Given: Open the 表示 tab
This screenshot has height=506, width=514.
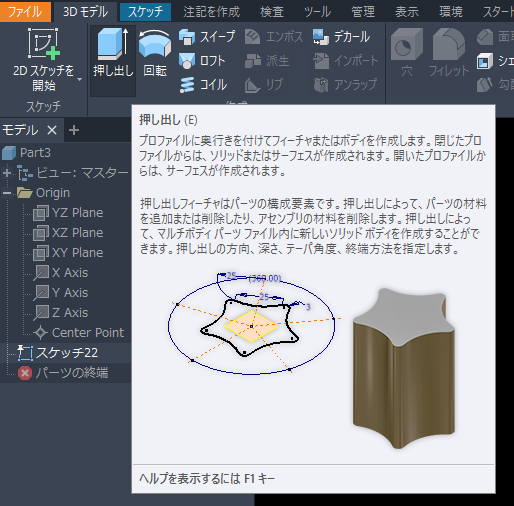Looking at the screenshot, I should point(407,12).
